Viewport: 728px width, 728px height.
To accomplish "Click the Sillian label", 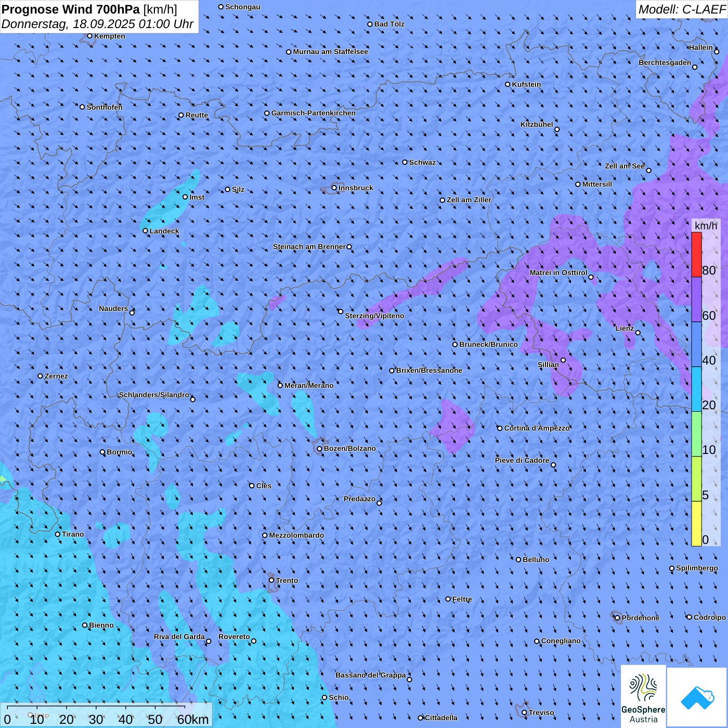I will (x=548, y=365).
